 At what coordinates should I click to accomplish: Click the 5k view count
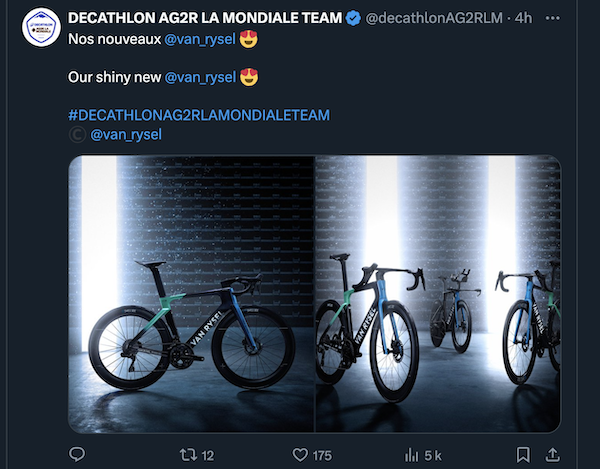coord(433,455)
